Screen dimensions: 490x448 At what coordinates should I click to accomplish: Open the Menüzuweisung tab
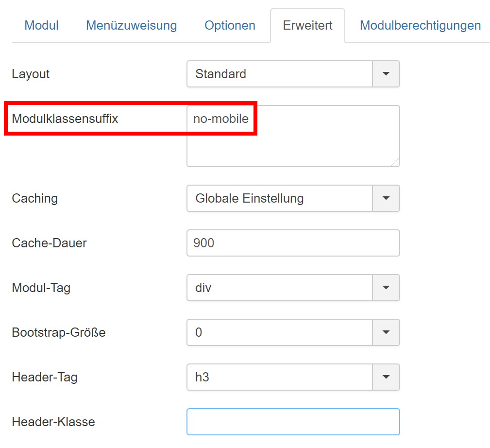coord(131,25)
